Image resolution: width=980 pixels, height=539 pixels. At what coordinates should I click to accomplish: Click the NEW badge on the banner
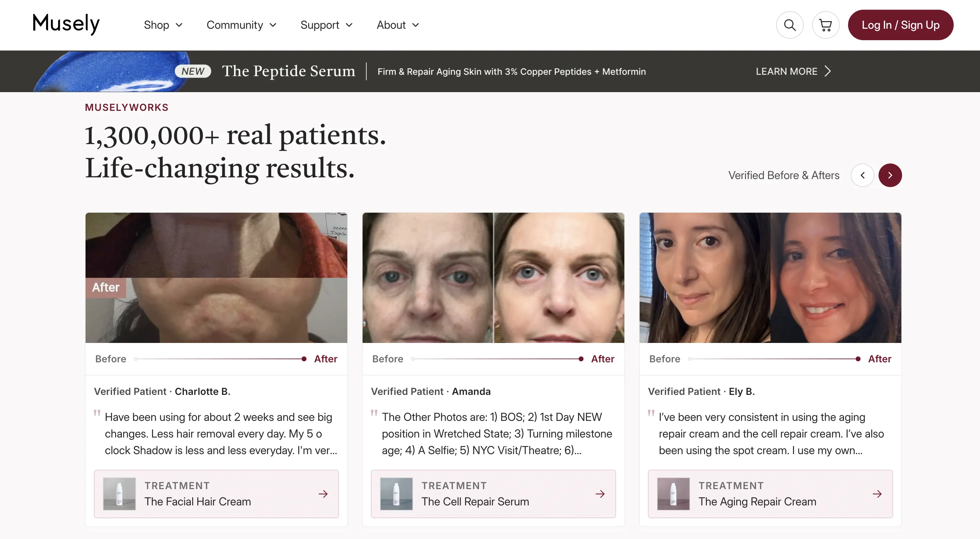pyautogui.click(x=193, y=71)
